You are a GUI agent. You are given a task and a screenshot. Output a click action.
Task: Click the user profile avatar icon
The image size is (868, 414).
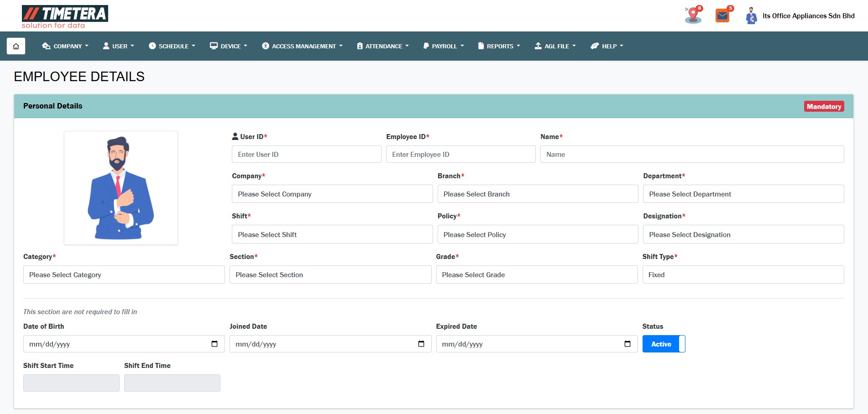coord(751,16)
